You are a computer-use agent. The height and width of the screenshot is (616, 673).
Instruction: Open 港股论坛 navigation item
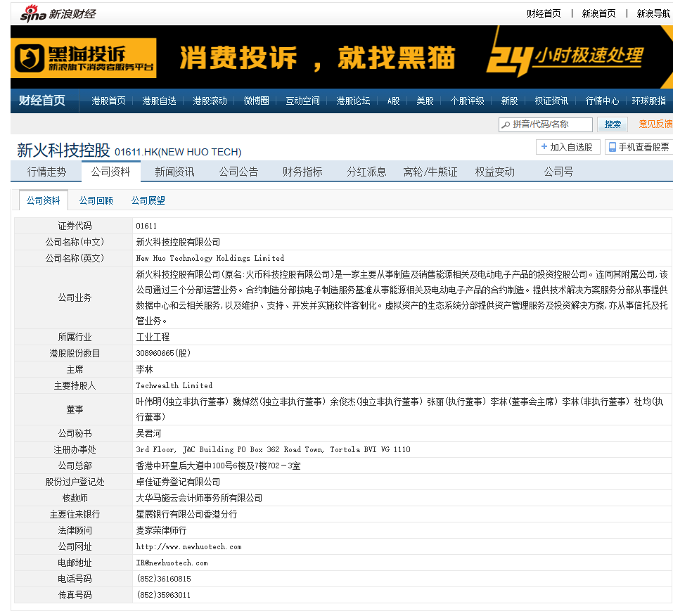(353, 101)
